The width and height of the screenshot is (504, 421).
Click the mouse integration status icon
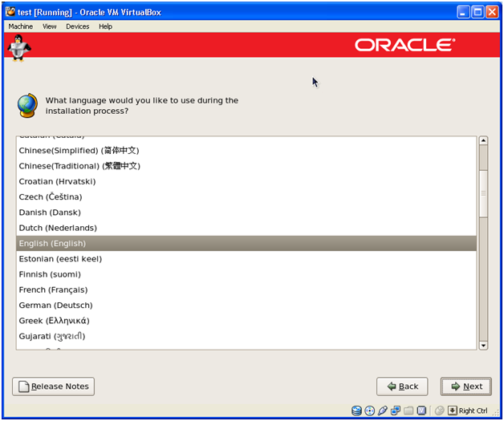pos(439,411)
